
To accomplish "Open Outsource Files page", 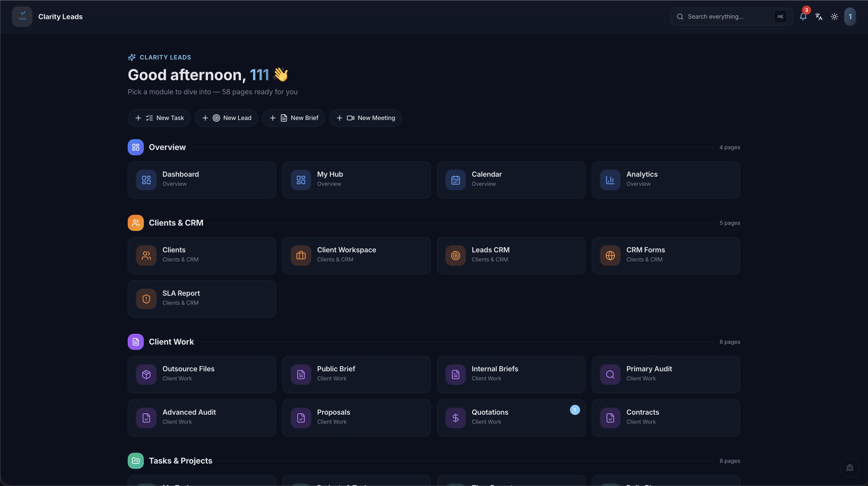I will tap(202, 374).
